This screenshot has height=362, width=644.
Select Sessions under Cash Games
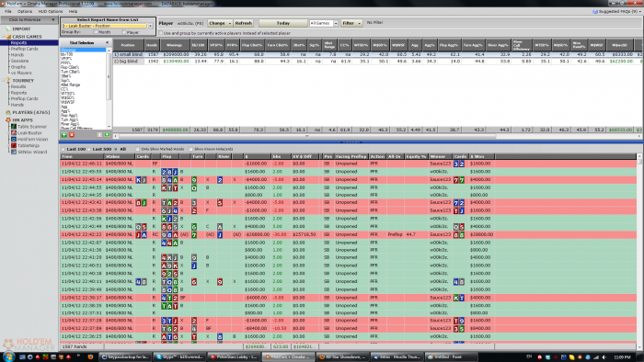19,61
